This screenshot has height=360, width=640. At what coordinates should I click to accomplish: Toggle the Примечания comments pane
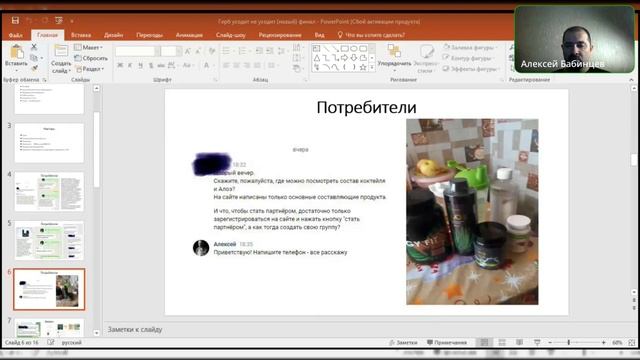tap(447, 343)
